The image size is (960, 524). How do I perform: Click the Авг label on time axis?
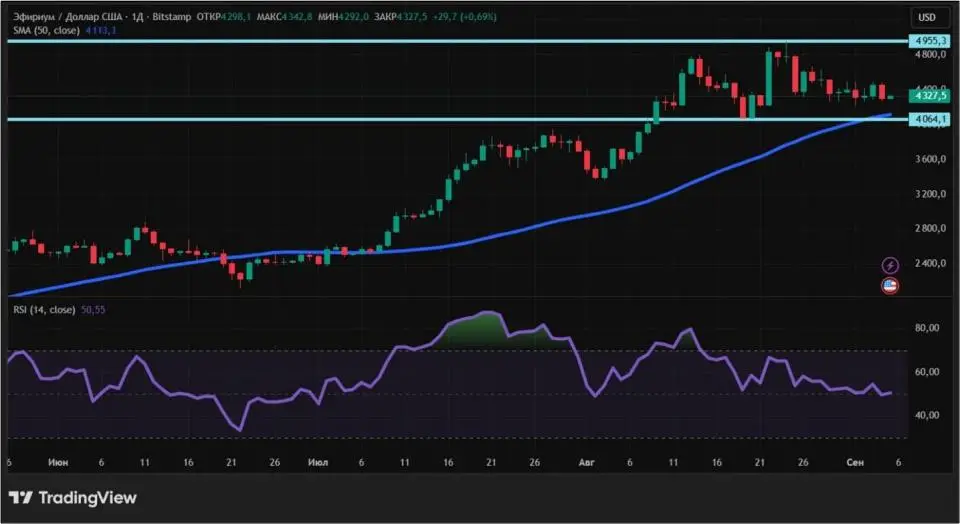pos(587,464)
